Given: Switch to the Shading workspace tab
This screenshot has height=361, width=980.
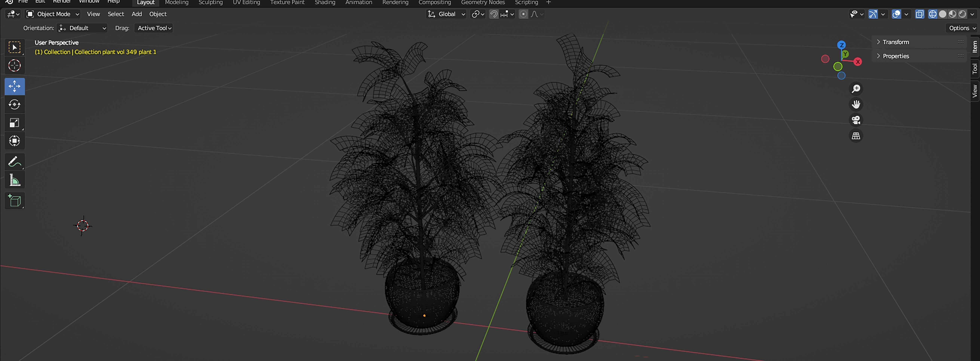Looking at the screenshot, I should [x=325, y=3].
